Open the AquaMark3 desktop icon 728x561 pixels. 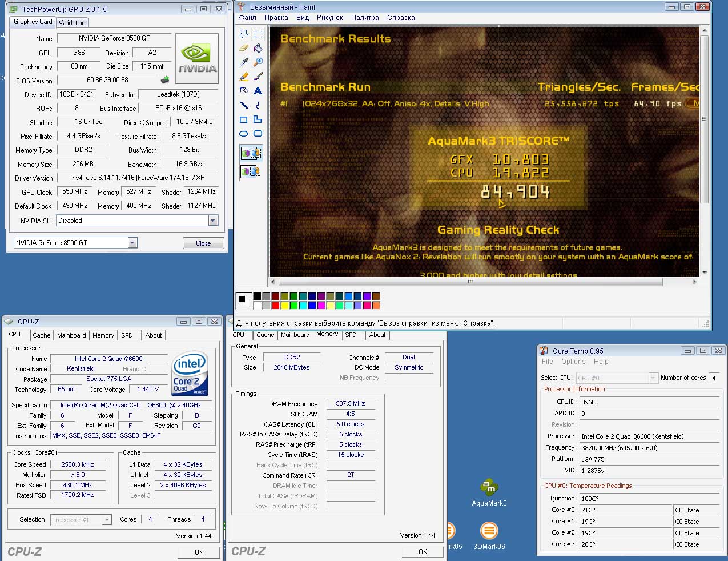(489, 492)
